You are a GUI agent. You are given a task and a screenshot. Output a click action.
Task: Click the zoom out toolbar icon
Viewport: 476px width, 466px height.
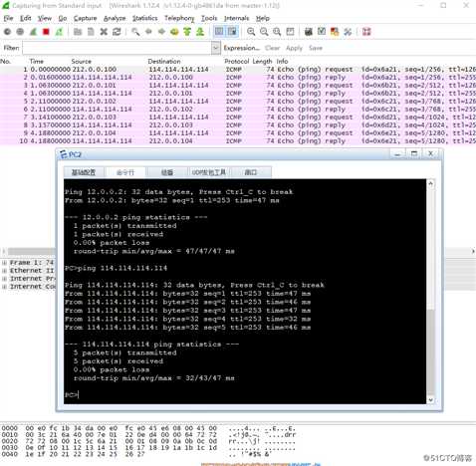[x=264, y=32]
